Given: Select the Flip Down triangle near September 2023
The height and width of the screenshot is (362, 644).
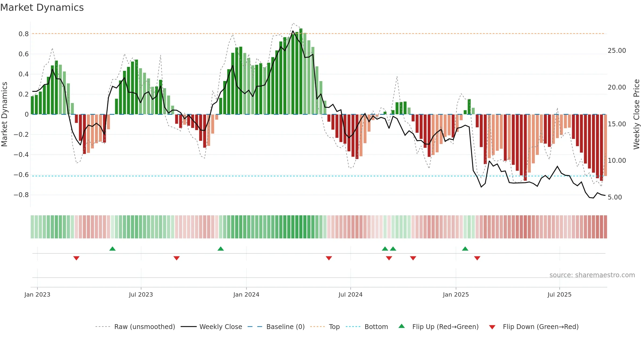Looking at the screenshot, I should 176,258.
